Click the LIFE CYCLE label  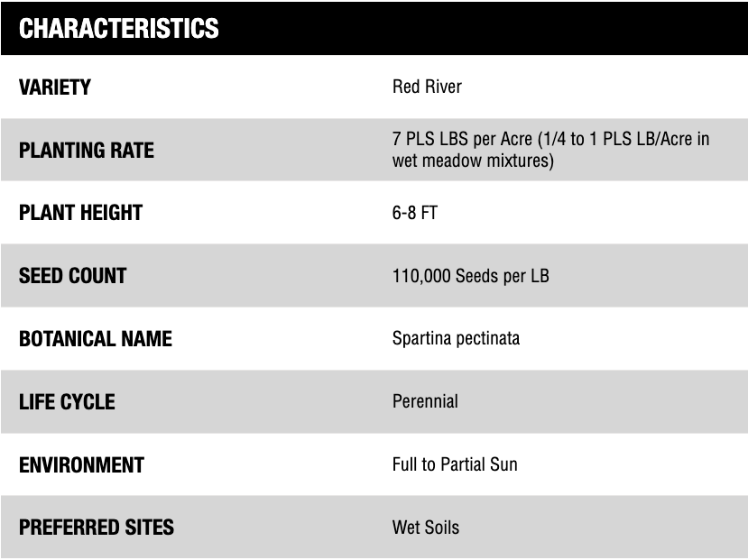point(67,402)
